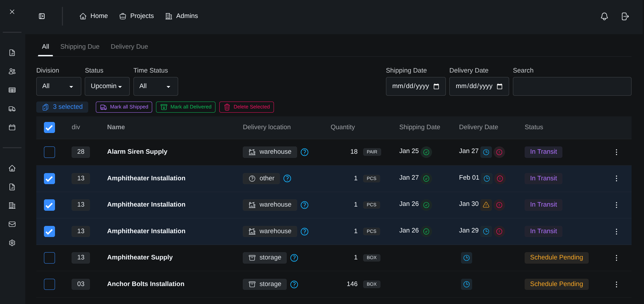Check the Alarm Siren Supply row checkbox
Viewport: 644px width, 304px height.
click(49, 152)
